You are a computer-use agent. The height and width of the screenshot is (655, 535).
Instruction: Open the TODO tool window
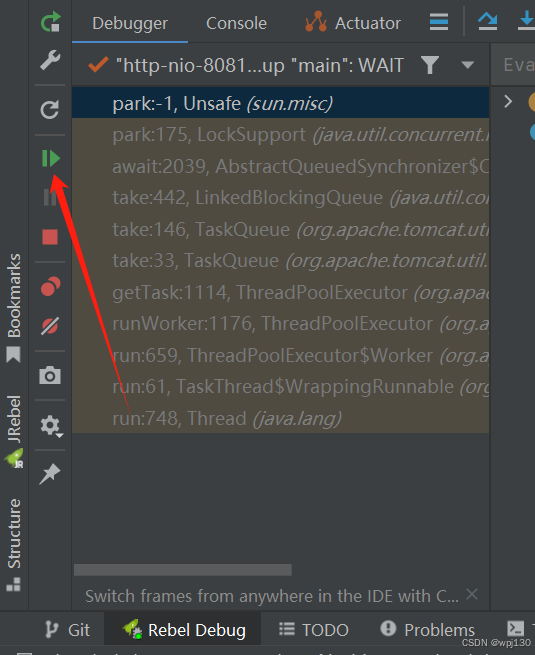[314, 630]
